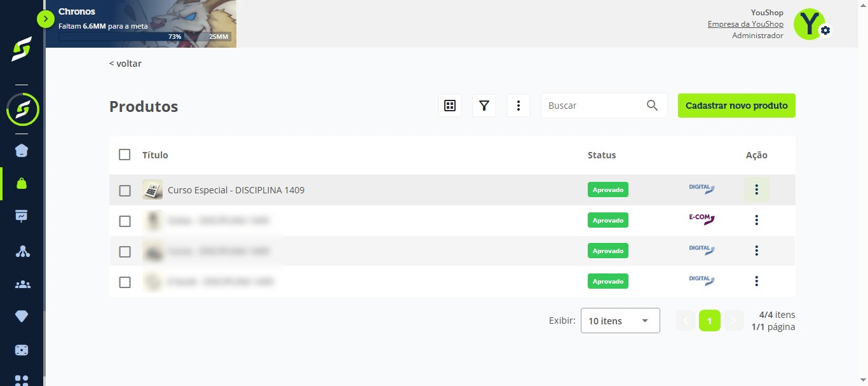Click Aprovado badge in the E-COM row
Image resolution: width=868 pixels, height=386 pixels.
(608, 220)
